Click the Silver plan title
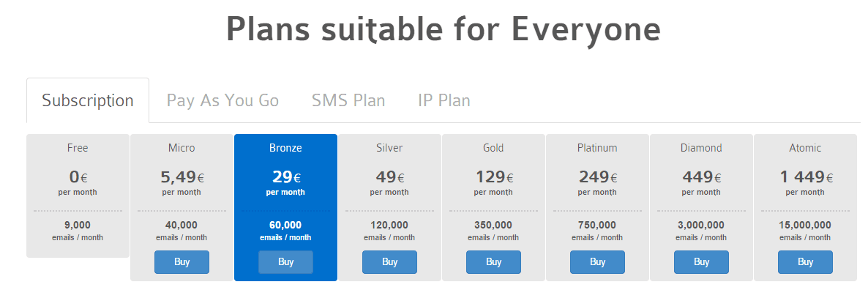Screen dimensions: 868x290 389,148
